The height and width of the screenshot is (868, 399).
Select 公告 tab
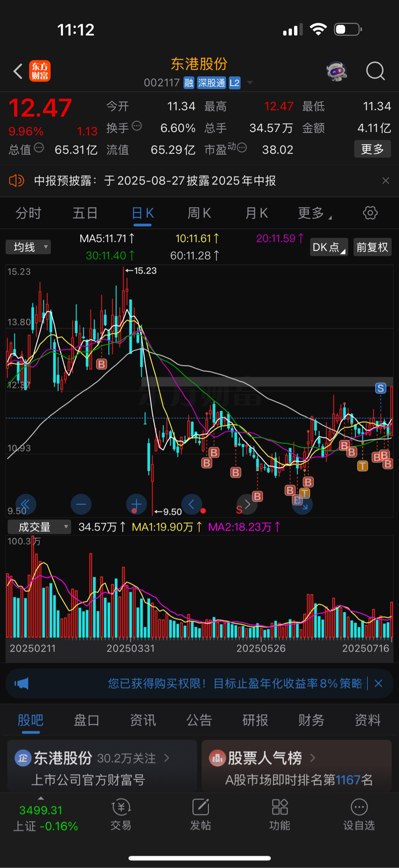tap(199, 720)
